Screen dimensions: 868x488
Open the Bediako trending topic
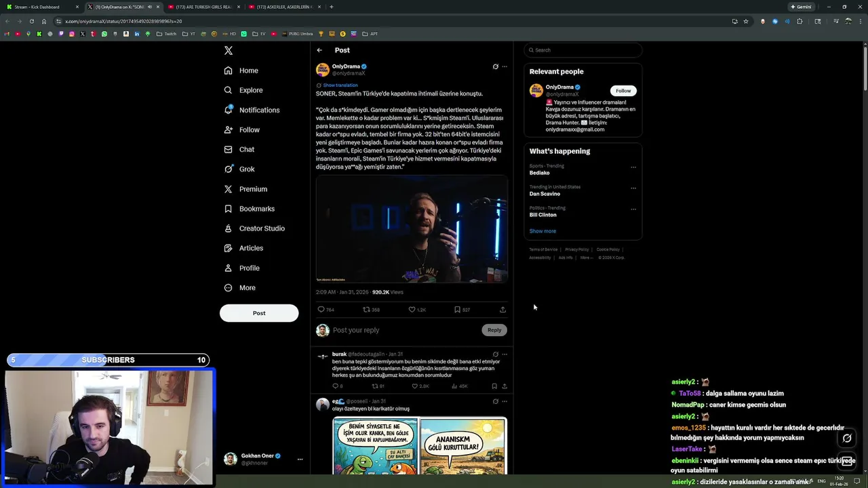coord(540,173)
